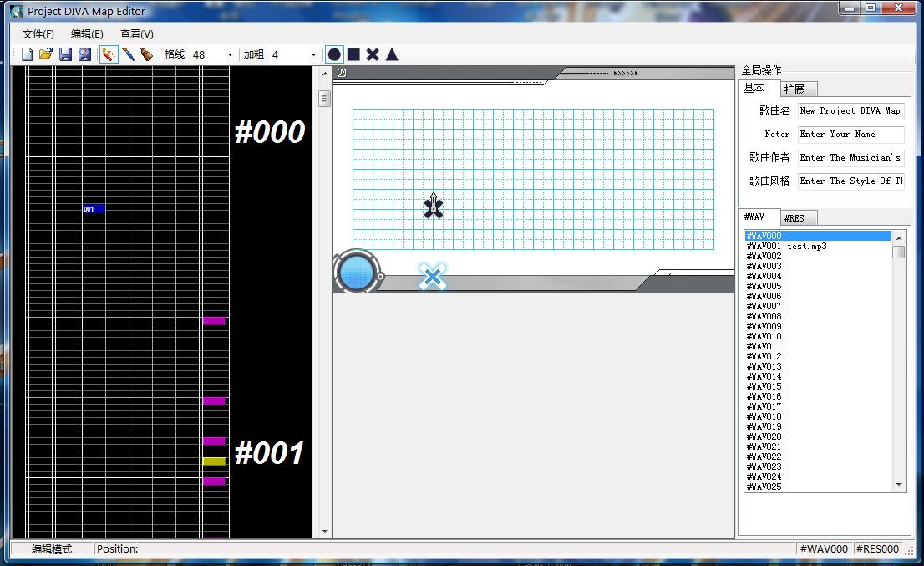Close the Project DIVA Map Editor window
This screenshot has height=566, width=924.
[899, 8]
